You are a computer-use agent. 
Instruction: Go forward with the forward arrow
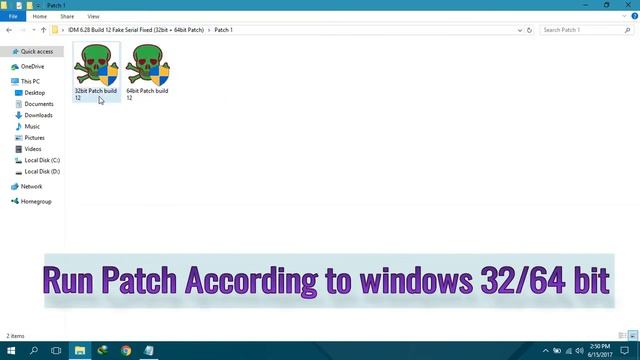23,30
